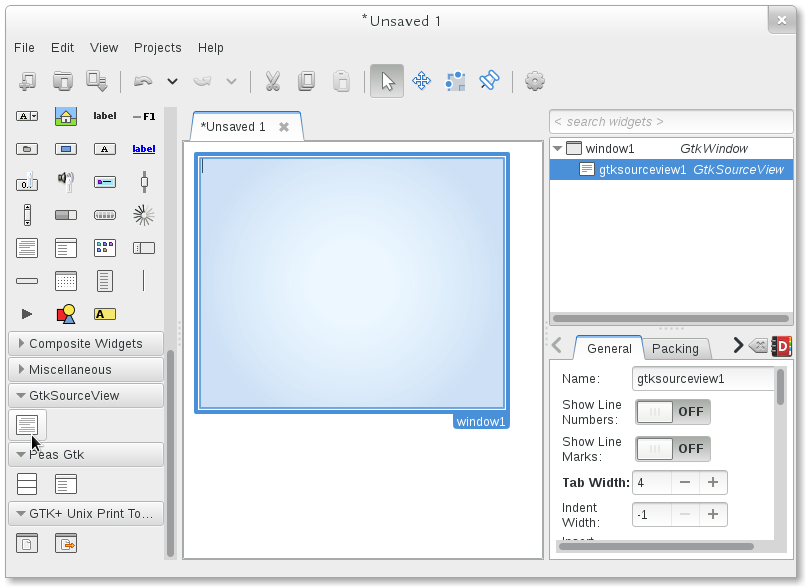
Task: Click the paste clipboard icon
Action: [x=341, y=81]
